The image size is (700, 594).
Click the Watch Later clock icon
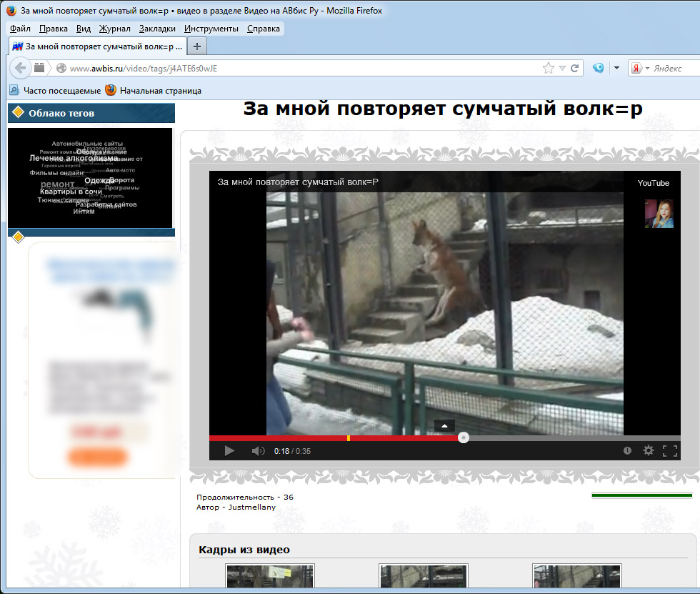(627, 450)
